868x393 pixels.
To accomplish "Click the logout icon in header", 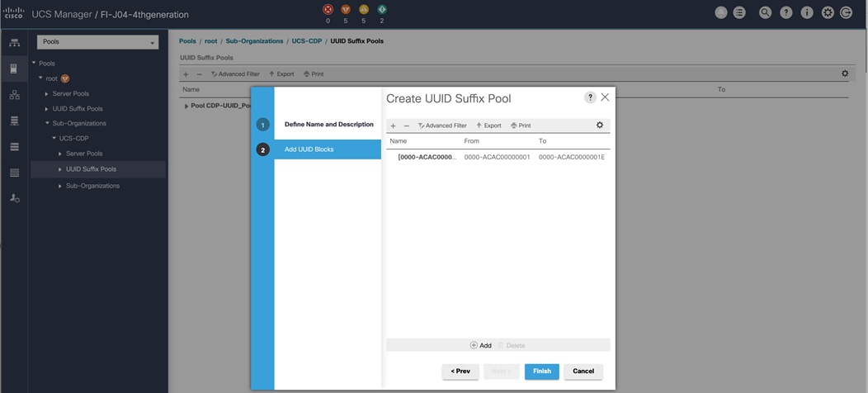I will pos(846,13).
